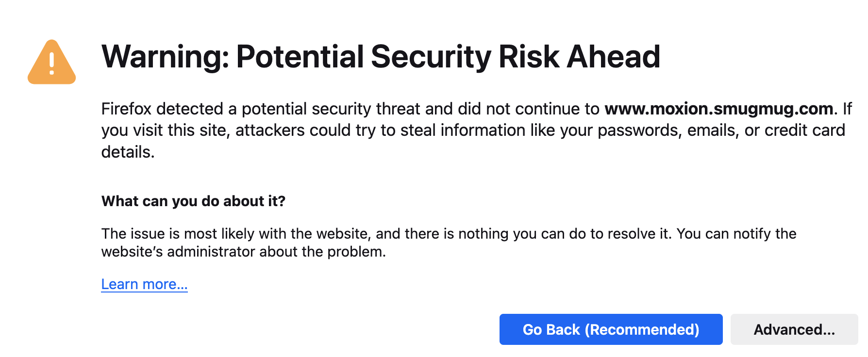Click the word "details." ending the first paragraph
The width and height of the screenshot is (868, 357).
pyautogui.click(x=128, y=152)
